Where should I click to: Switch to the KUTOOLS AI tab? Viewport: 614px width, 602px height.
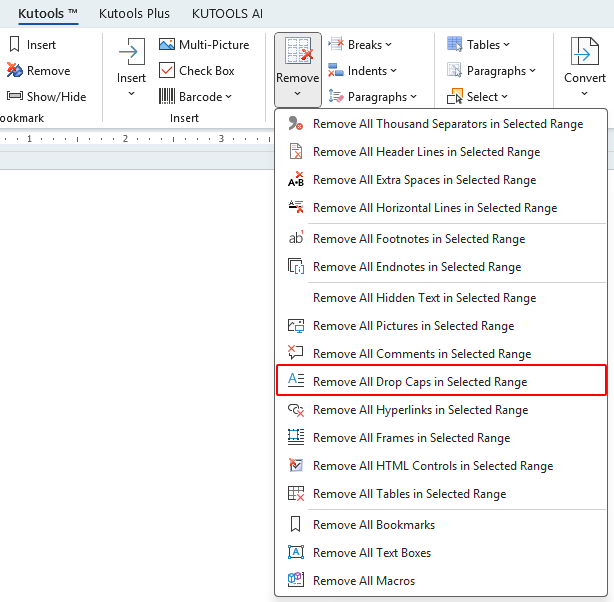[227, 13]
